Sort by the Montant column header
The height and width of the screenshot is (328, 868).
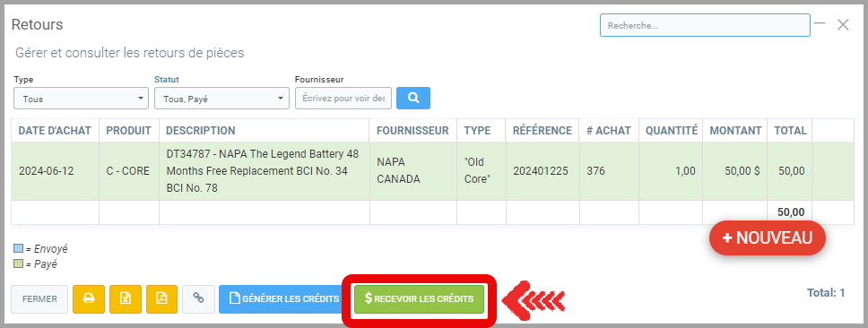click(x=735, y=131)
